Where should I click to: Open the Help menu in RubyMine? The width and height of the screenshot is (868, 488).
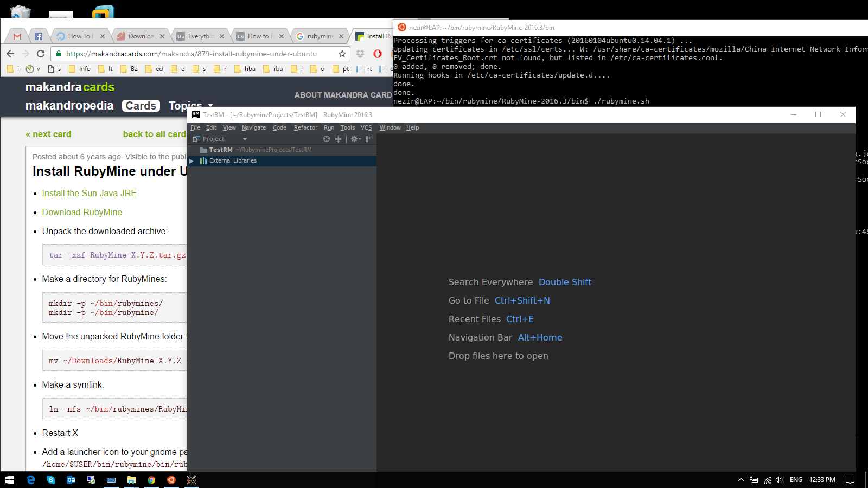[x=412, y=128]
